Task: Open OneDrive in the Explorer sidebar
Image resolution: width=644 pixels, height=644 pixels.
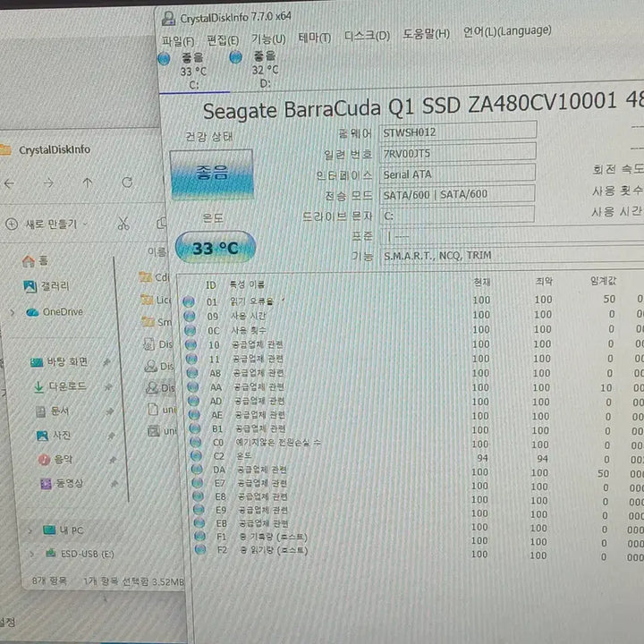Action: (55, 312)
